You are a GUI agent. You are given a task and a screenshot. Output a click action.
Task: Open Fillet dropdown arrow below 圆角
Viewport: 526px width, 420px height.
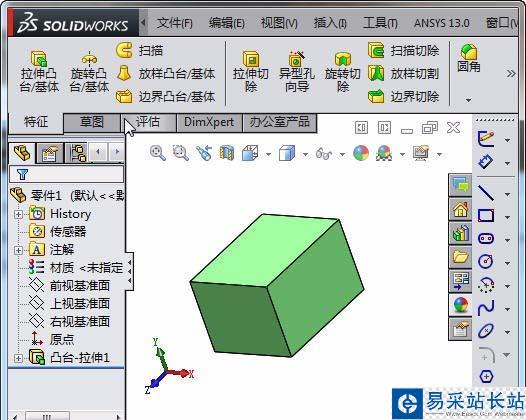coord(469,100)
